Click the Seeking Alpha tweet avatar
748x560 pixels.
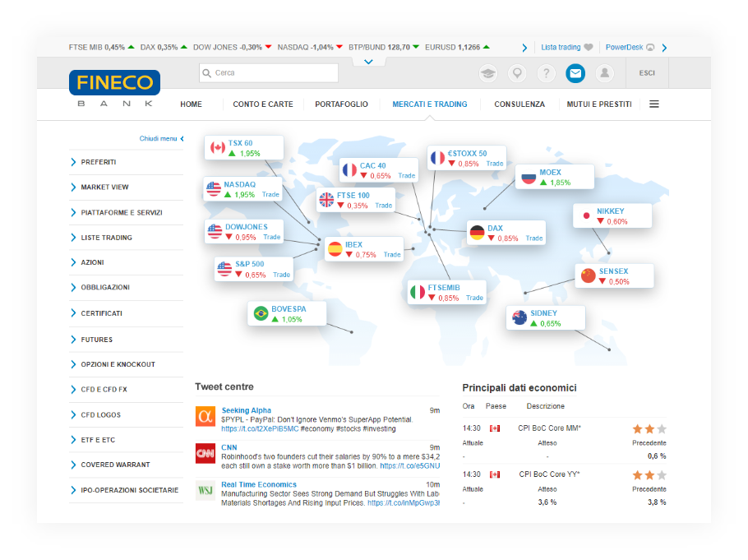click(205, 416)
